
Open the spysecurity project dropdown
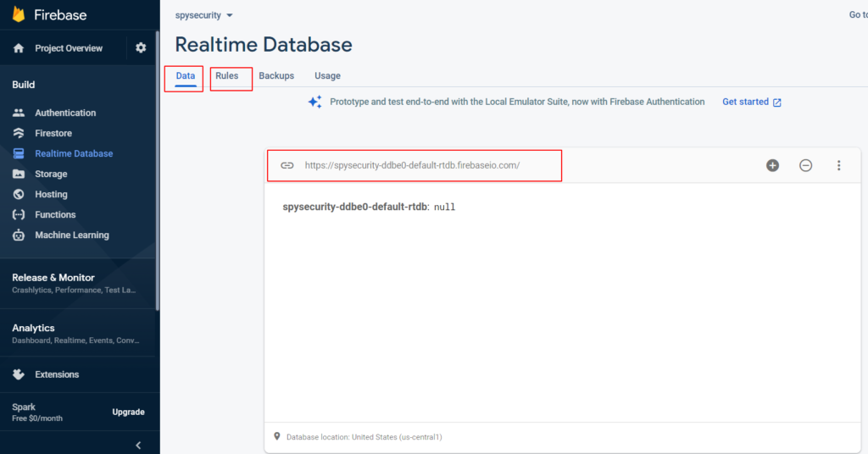(x=203, y=15)
